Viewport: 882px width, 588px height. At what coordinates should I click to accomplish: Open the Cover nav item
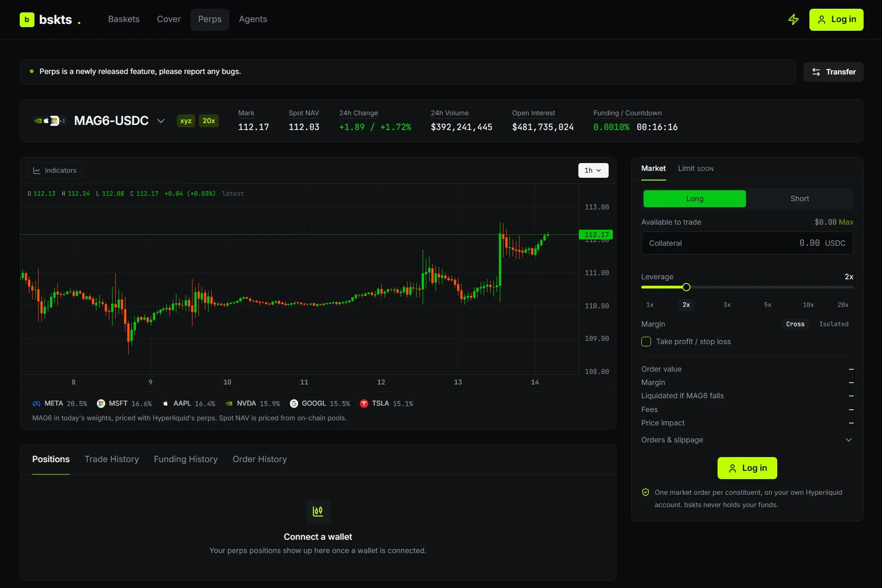169,19
